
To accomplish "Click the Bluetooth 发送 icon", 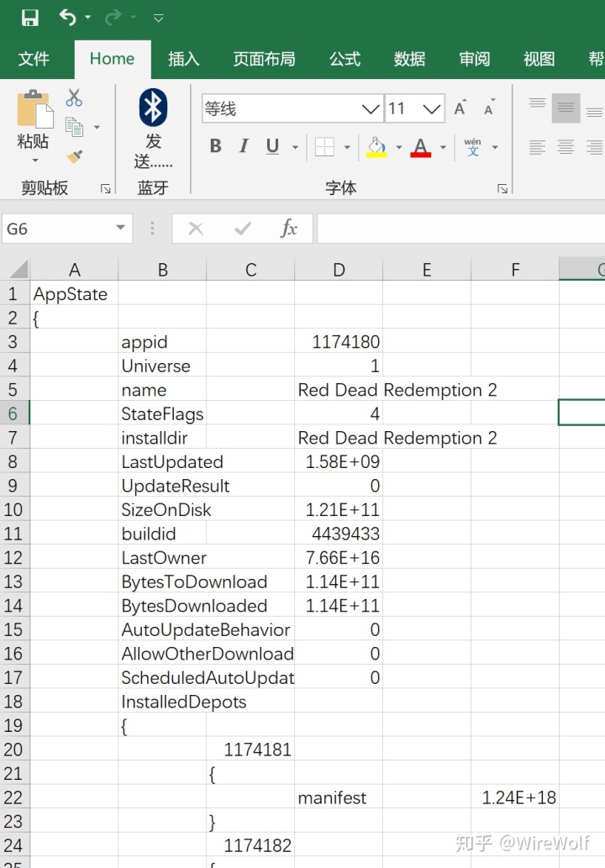I will click(x=153, y=108).
